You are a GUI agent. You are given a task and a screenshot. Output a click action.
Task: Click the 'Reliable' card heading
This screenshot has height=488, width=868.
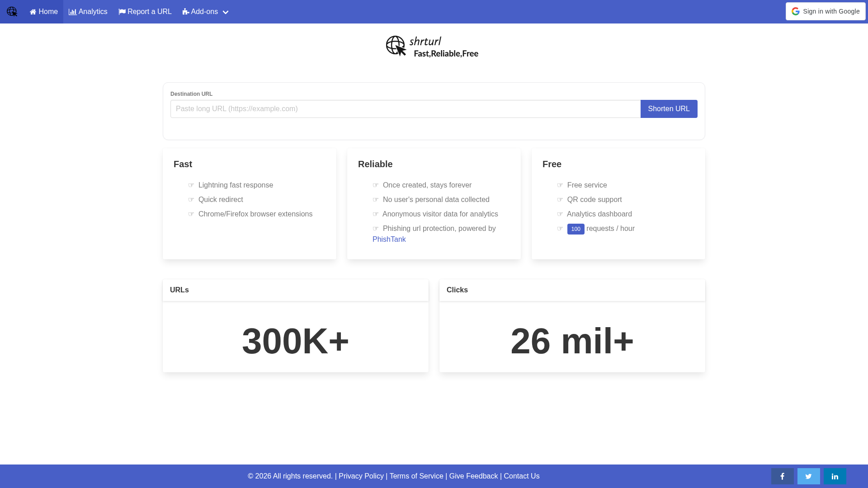pos(375,164)
